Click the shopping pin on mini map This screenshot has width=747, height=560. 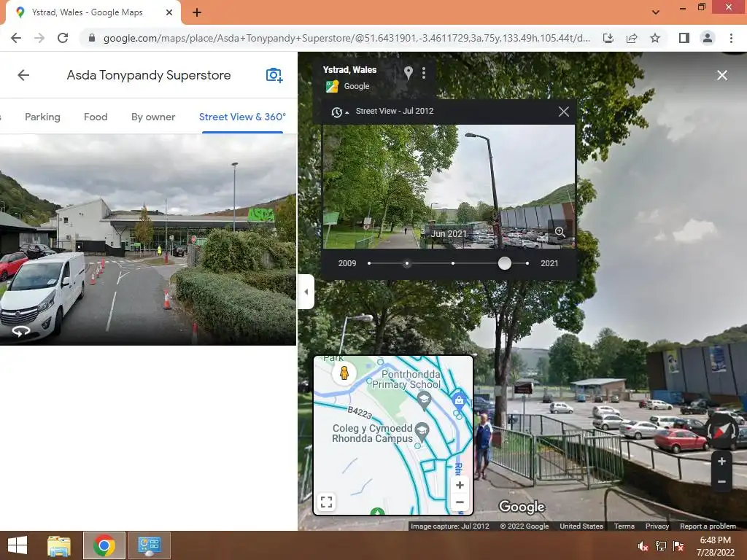coord(459,400)
